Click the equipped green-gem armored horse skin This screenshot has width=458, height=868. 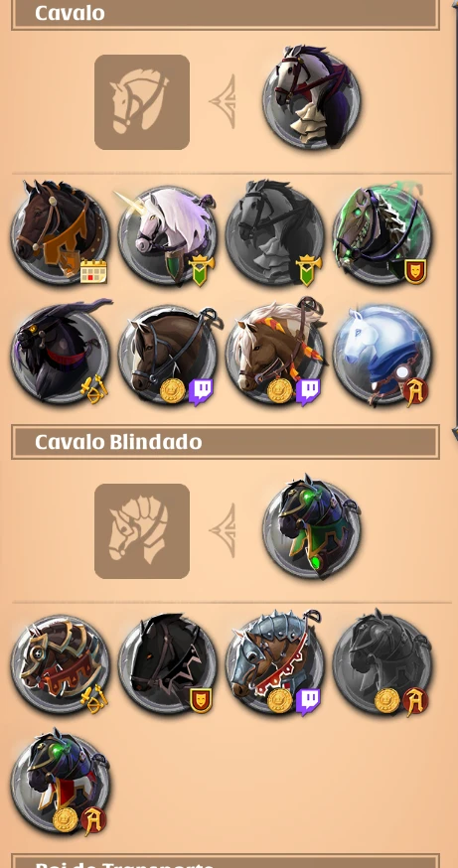(312, 527)
